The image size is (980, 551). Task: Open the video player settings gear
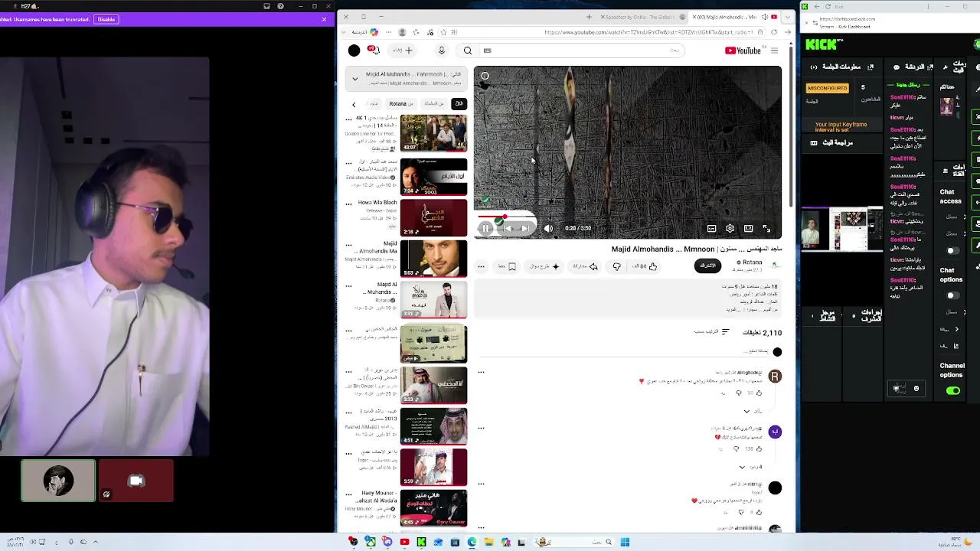[x=730, y=228]
